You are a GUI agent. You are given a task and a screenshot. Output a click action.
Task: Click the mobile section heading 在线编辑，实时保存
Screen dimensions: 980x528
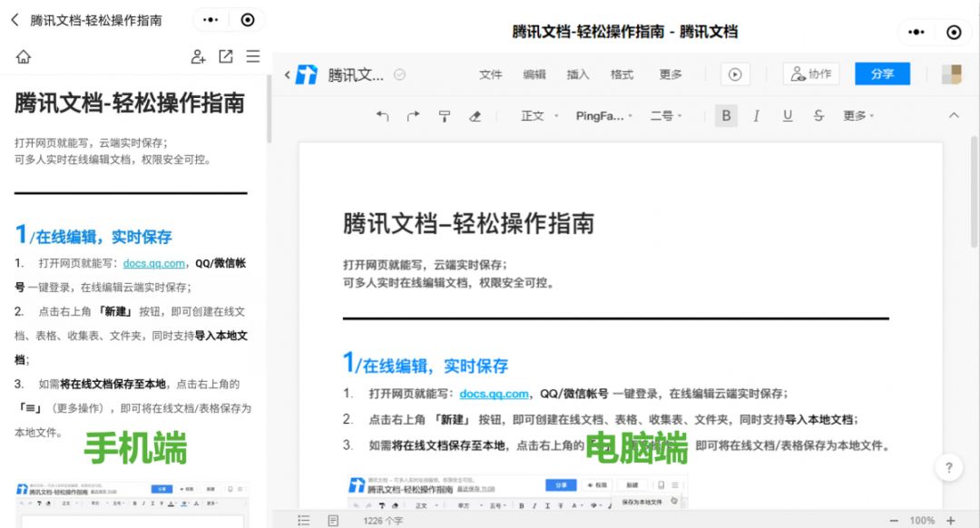click(x=103, y=237)
